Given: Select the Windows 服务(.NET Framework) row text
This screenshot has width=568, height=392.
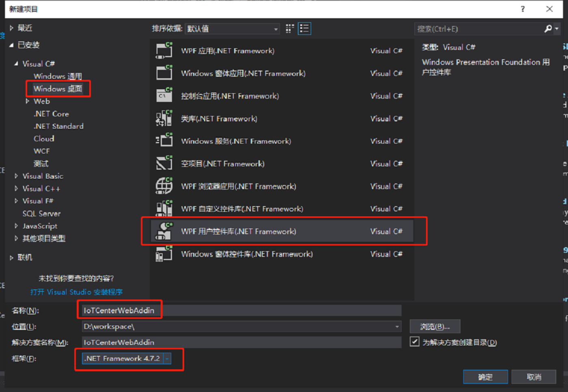Looking at the screenshot, I should coord(236,141).
